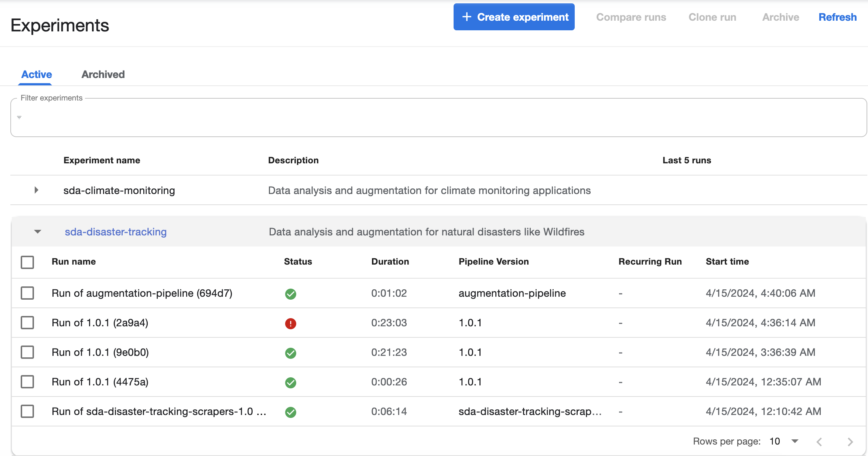Viewport: 868px width, 456px height.
Task: Click the climate monitoring description text
Action: pyautogui.click(x=429, y=190)
